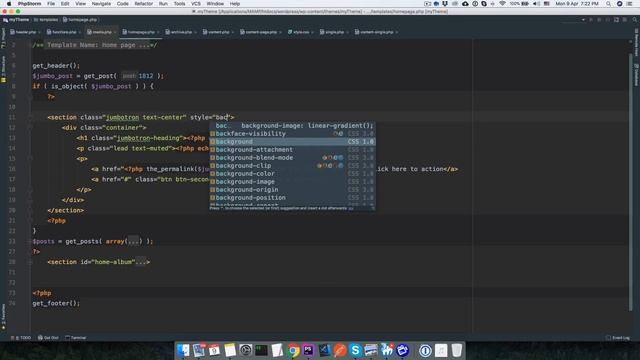Image resolution: width=640 pixels, height=360 pixels.
Task: Open the Remote Host side panel
Action: [x=636, y=42]
